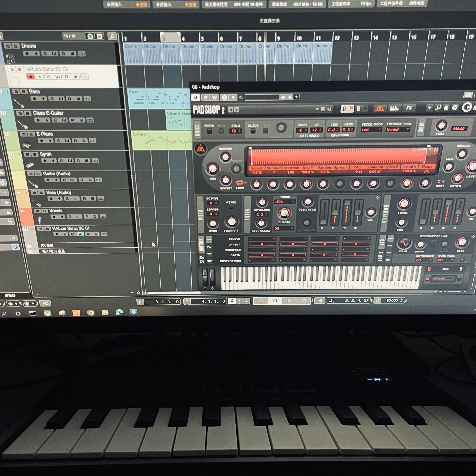The image size is (476, 476).
Task: Toggle Glide in Padshop voice section
Action: pos(253,131)
